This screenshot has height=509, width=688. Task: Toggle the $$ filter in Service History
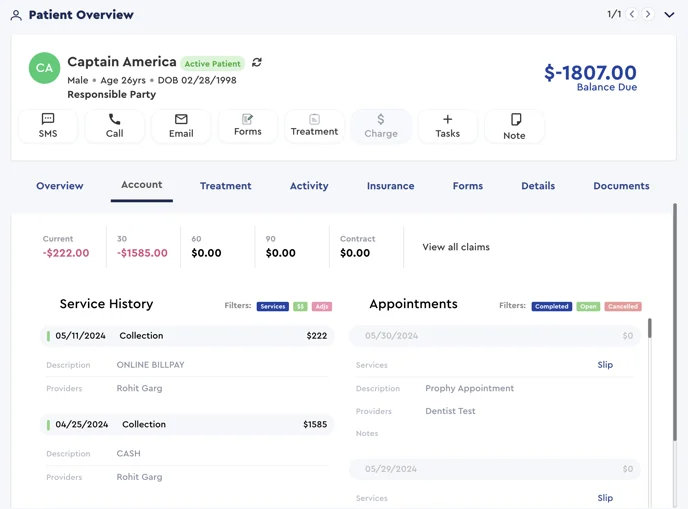pyautogui.click(x=300, y=306)
